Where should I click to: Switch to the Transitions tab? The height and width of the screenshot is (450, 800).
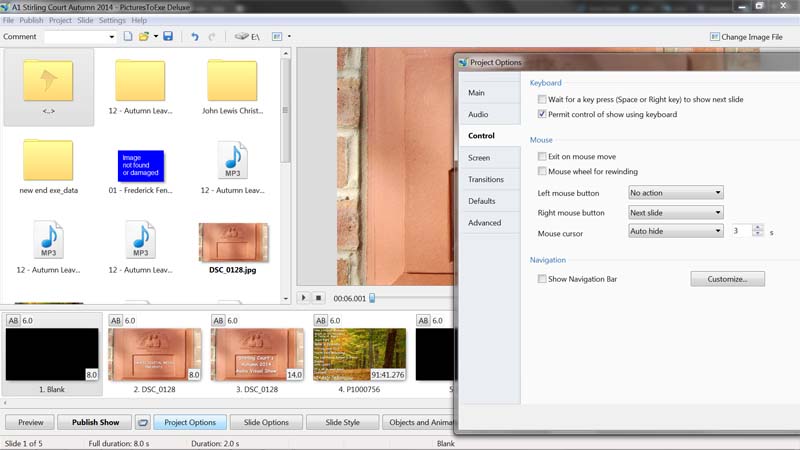coord(486,179)
